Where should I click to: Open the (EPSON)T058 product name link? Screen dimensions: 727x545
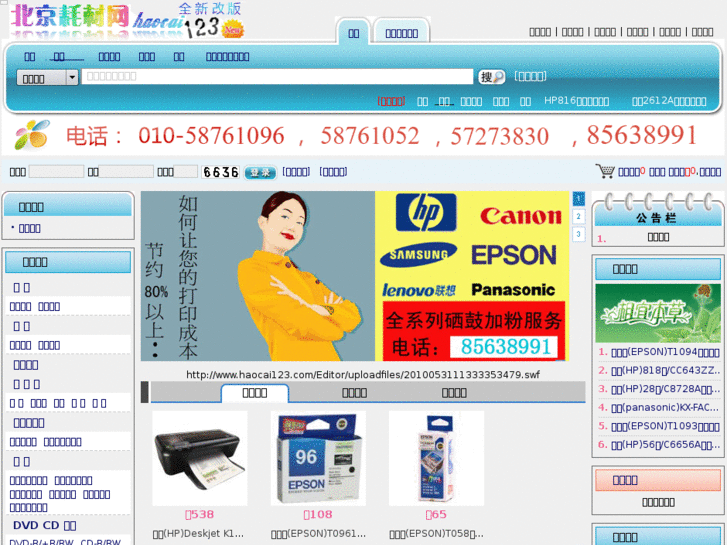pyautogui.click(x=436, y=534)
